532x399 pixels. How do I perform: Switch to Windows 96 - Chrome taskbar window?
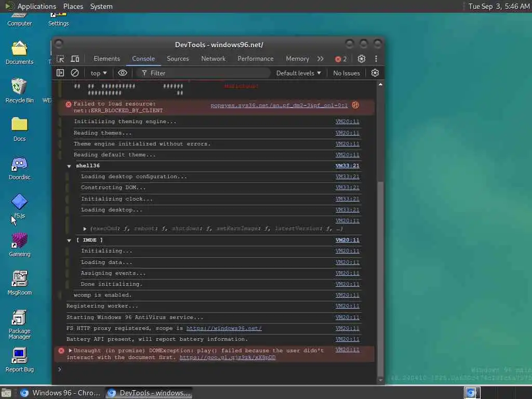pos(60,393)
